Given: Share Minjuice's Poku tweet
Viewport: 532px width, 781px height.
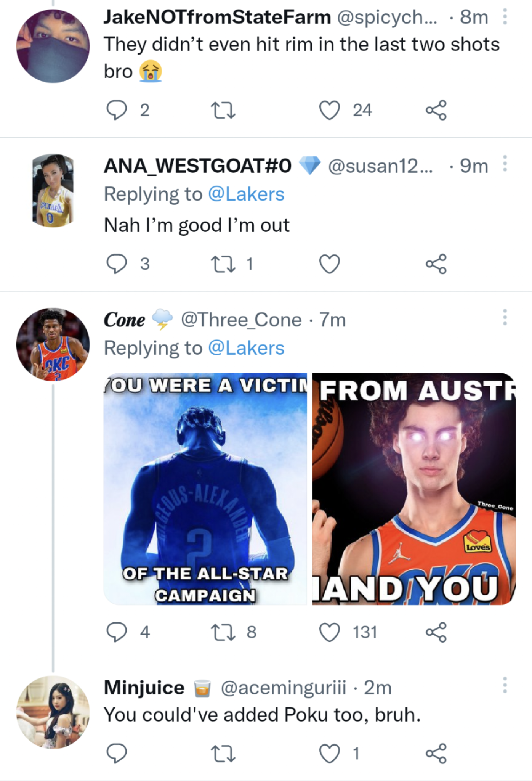Looking at the screenshot, I should point(436,754).
